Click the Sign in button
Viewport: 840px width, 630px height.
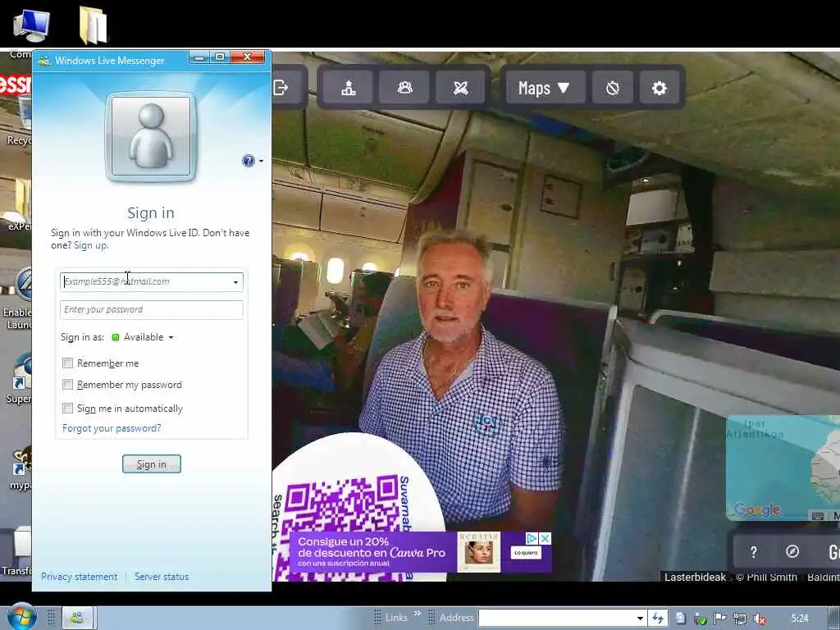[152, 464]
